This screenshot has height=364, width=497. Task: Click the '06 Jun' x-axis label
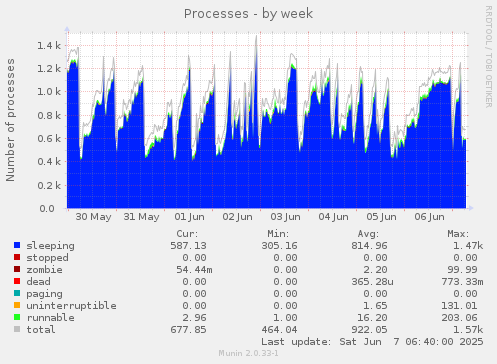[x=429, y=217]
